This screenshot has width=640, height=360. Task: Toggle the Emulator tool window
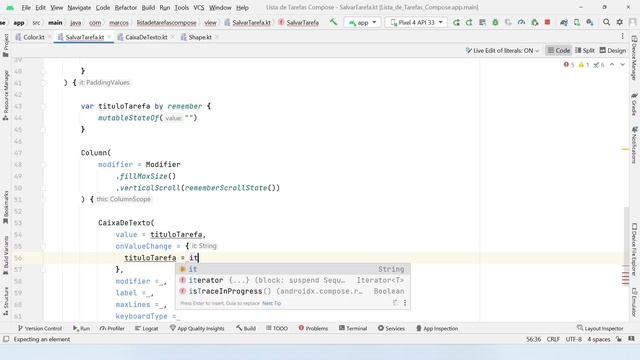tap(634, 302)
